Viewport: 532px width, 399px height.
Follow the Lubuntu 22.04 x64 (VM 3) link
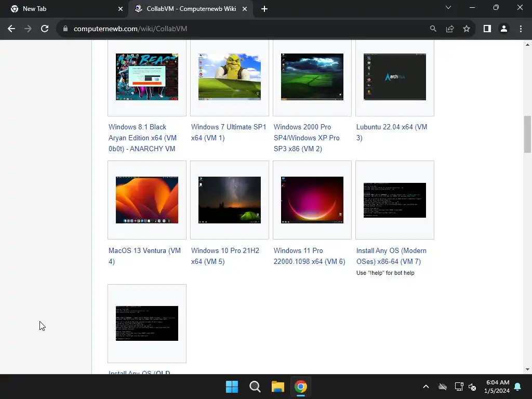[392, 132]
